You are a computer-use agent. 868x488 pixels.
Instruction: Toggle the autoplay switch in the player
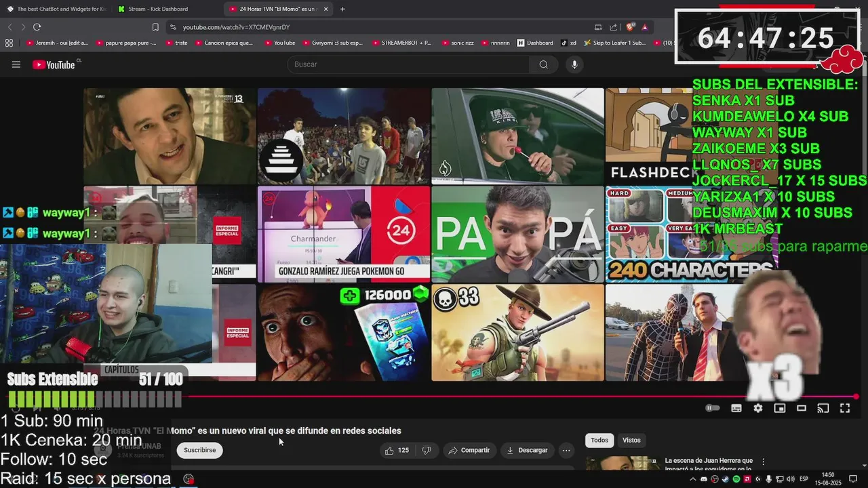[712, 408]
